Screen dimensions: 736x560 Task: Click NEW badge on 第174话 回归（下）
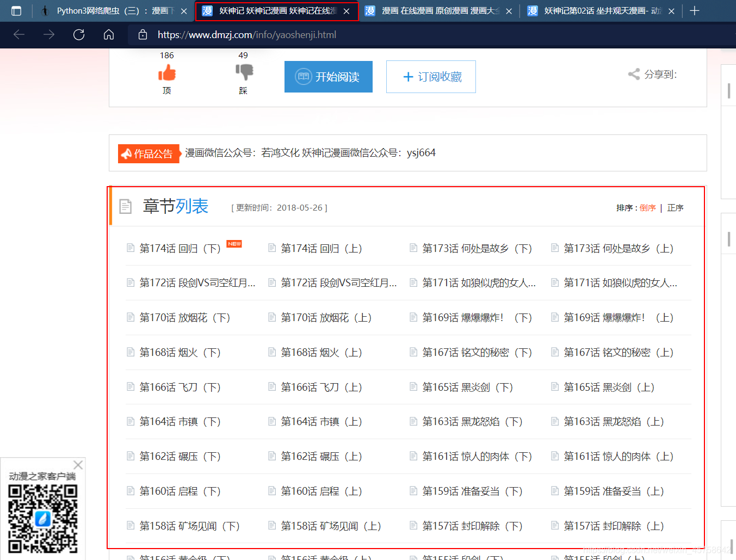[234, 244]
